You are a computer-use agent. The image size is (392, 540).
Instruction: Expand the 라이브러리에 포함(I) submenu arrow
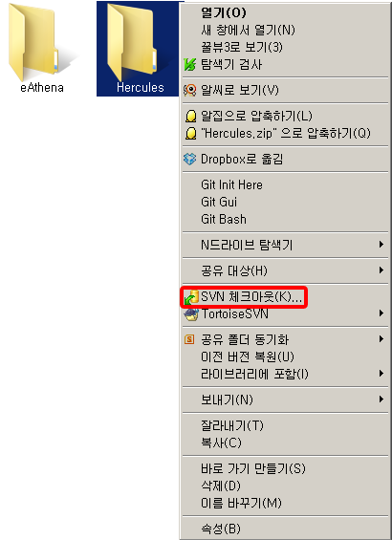tap(381, 374)
